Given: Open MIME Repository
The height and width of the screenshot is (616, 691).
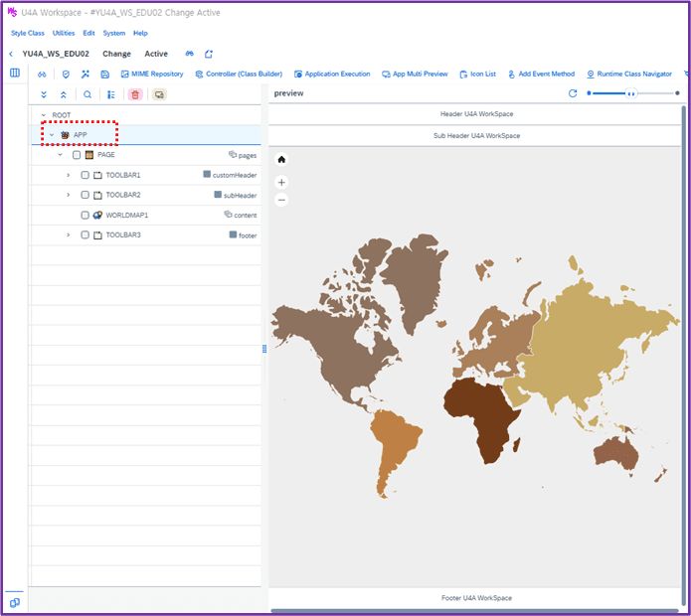Looking at the screenshot, I should 152,74.
